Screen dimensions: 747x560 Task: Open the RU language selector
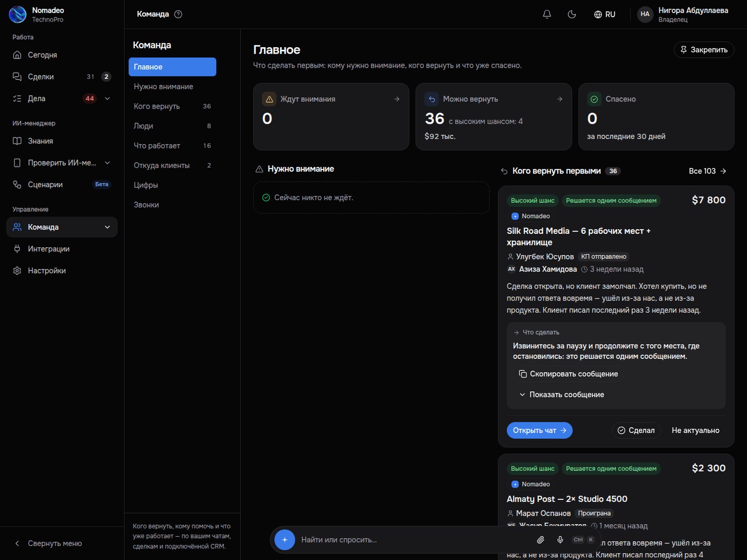point(605,14)
